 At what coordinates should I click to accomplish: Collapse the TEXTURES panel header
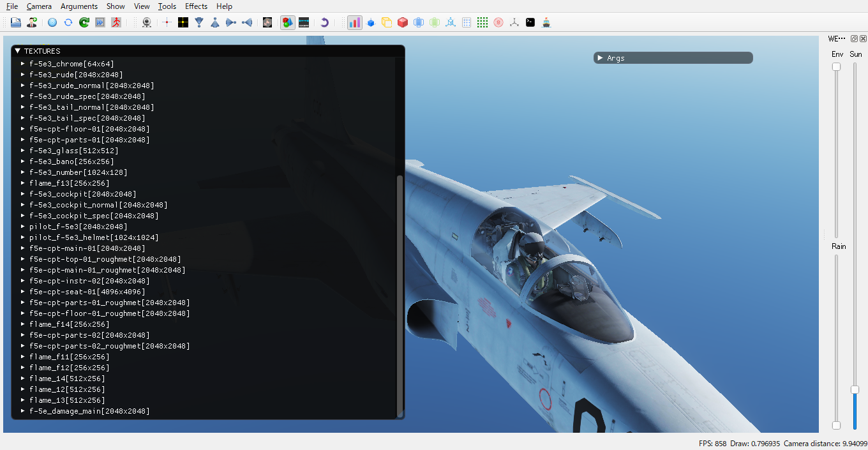(x=18, y=51)
